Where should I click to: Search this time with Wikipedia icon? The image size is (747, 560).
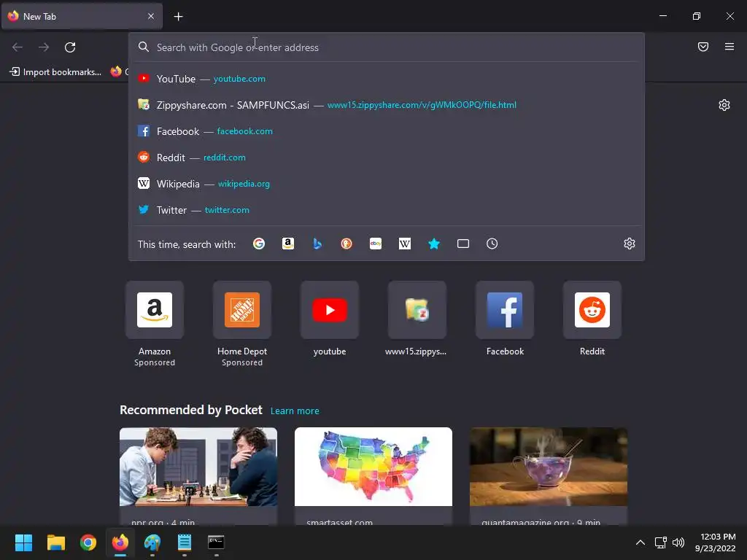pos(404,244)
